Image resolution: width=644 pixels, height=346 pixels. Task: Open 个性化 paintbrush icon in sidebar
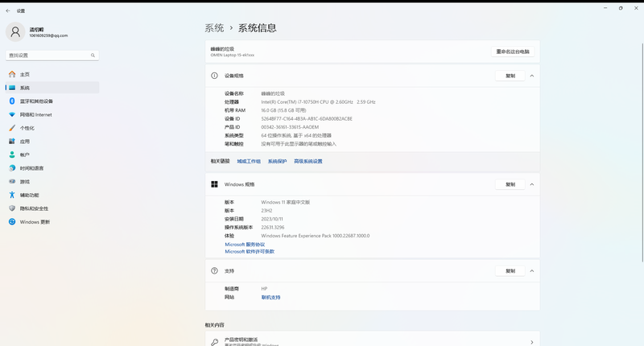click(x=11, y=128)
